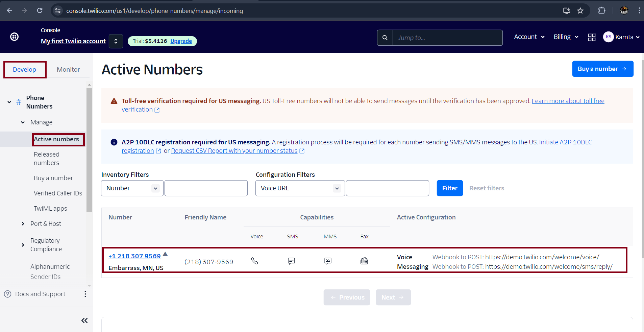Click the Buy a number button
This screenshot has height=332, width=644.
[602, 69]
